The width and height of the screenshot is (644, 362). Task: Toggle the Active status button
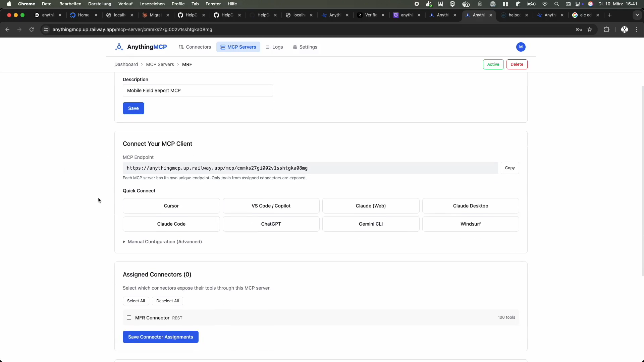tap(493, 64)
